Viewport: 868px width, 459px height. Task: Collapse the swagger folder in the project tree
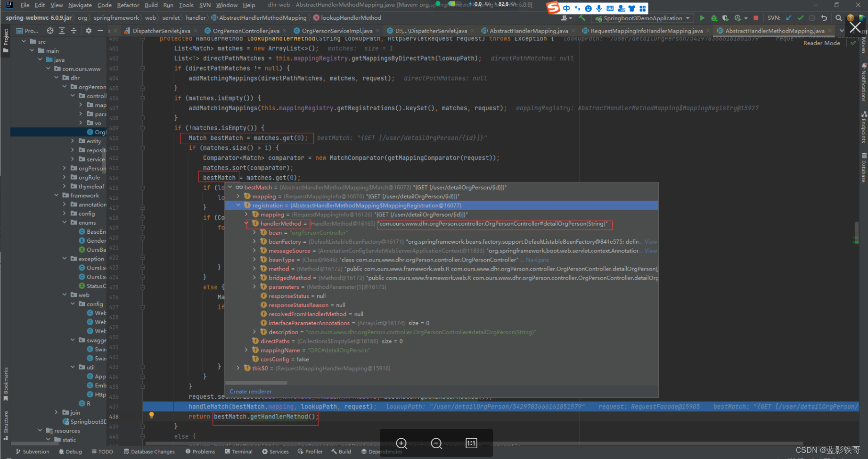tap(73, 340)
